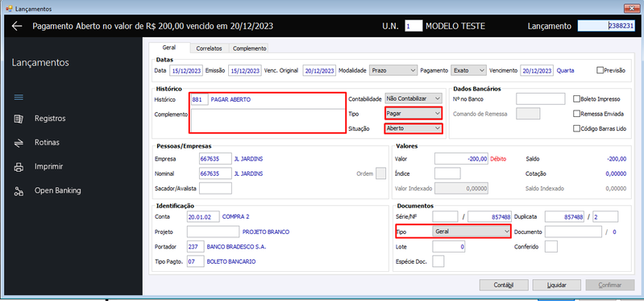644x301 pixels.
Task: Click the Sacador/Avalista field
Action: point(215,188)
